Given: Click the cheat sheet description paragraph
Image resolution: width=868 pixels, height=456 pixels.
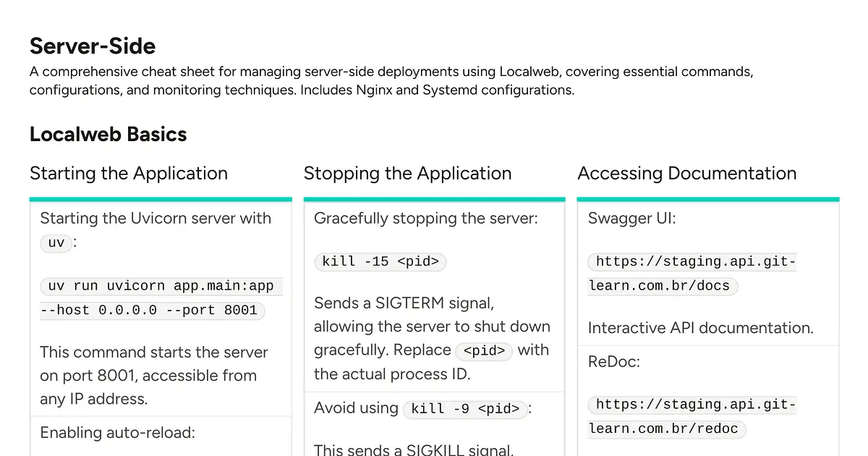Looking at the screenshot, I should click(x=391, y=80).
